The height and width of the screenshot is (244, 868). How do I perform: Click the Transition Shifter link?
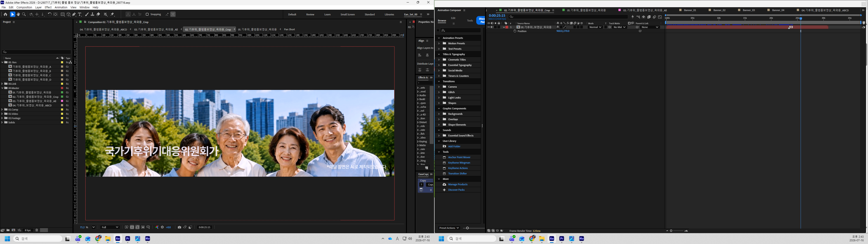point(457,174)
